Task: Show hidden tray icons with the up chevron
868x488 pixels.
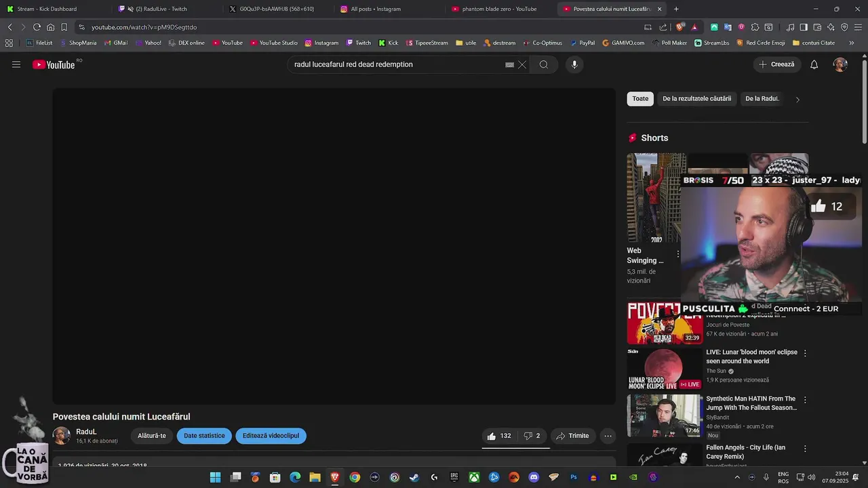Action: pos(737,477)
